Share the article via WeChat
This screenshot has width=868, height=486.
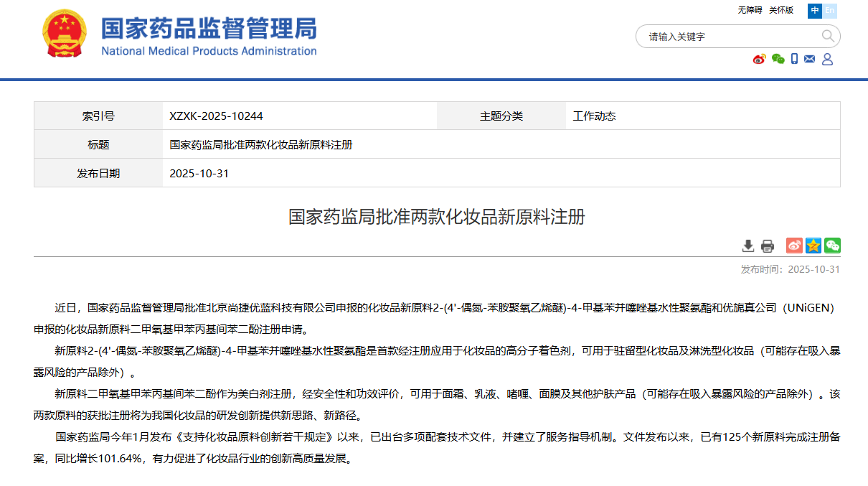pyautogui.click(x=832, y=246)
